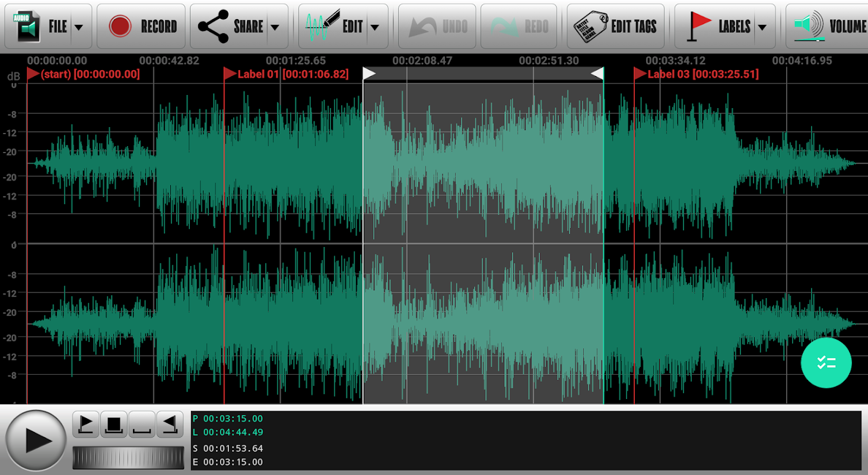Expand the File dropdown arrow
Image resolution: width=868 pixels, height=475 pixels.
79,27
